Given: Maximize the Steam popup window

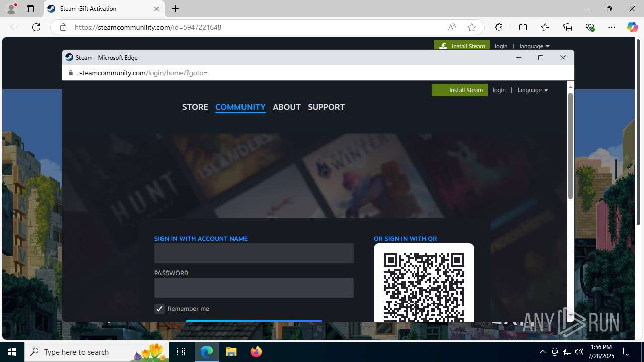Looking at the screenshot, I should [541, 58].
